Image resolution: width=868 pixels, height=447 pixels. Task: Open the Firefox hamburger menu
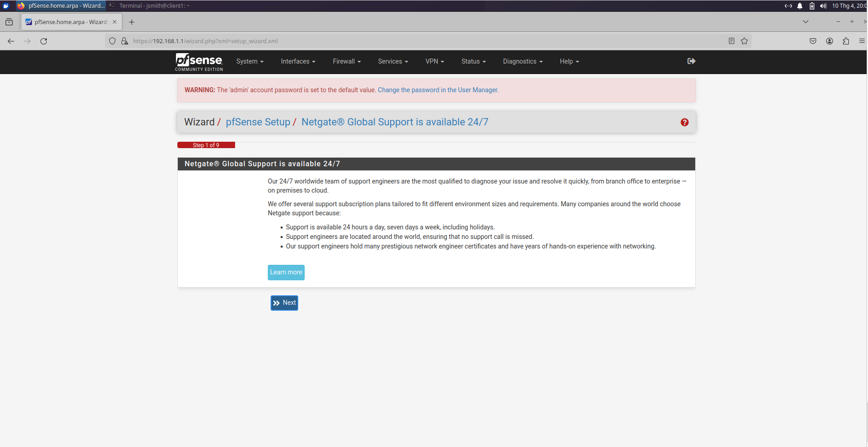pos(862,41)
